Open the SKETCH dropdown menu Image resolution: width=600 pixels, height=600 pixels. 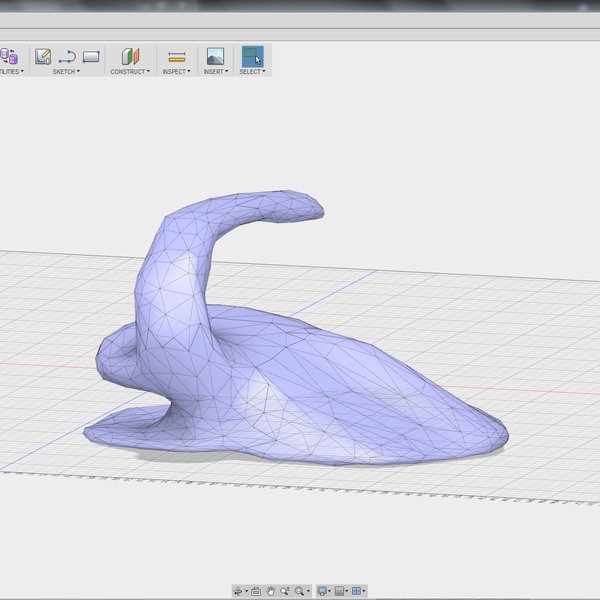tap(67, 72)
